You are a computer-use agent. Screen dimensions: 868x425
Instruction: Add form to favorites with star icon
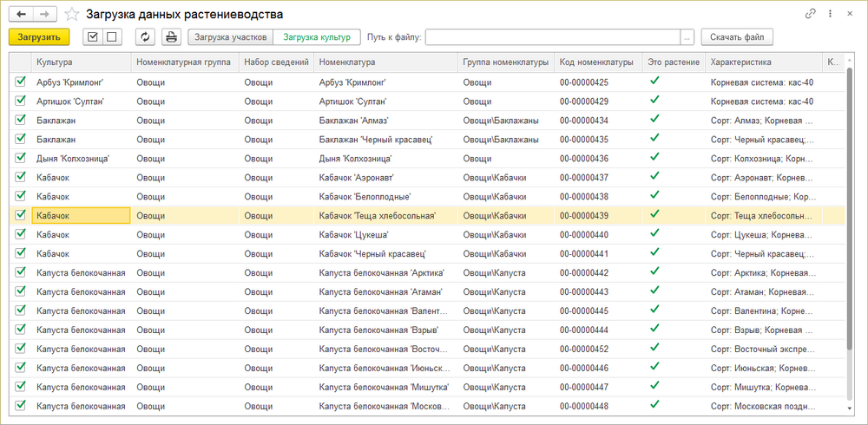[71, 15]
